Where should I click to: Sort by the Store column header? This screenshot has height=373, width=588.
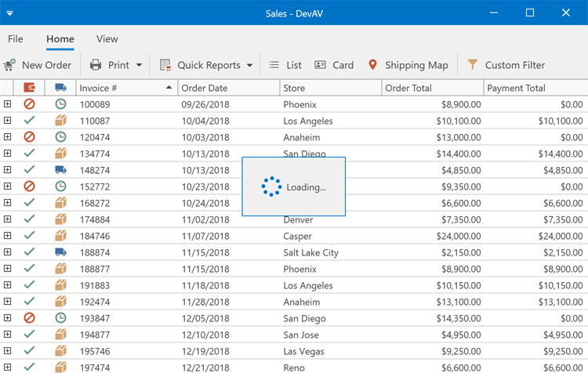click(x=329, y=88)
